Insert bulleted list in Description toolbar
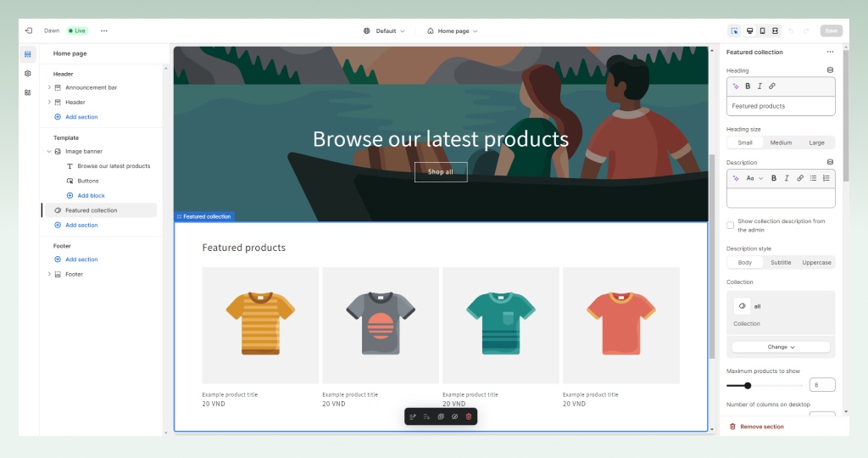This screenshot has width=868, height=458. tap(813, 178)
